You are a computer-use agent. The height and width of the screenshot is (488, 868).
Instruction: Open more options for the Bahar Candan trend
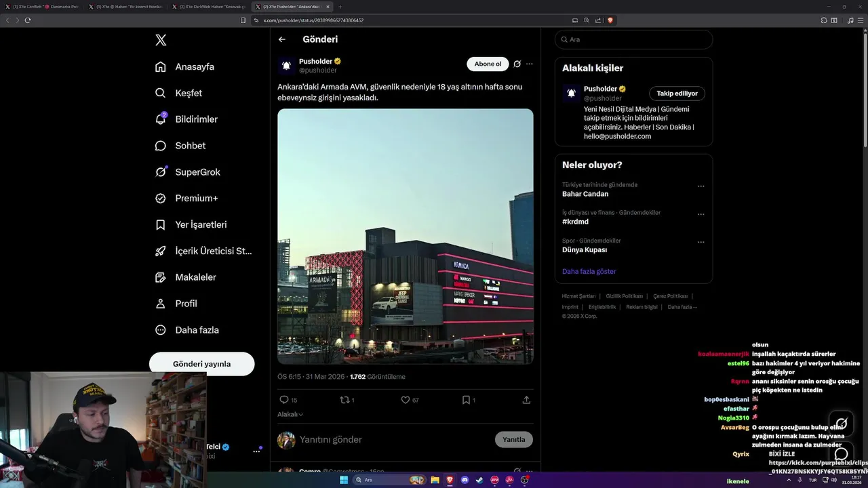701,186
